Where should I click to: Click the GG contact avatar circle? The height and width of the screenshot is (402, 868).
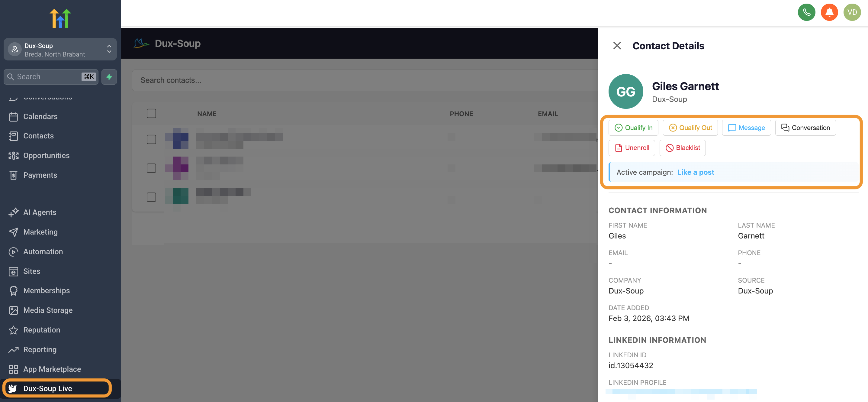tap(625, 91)
